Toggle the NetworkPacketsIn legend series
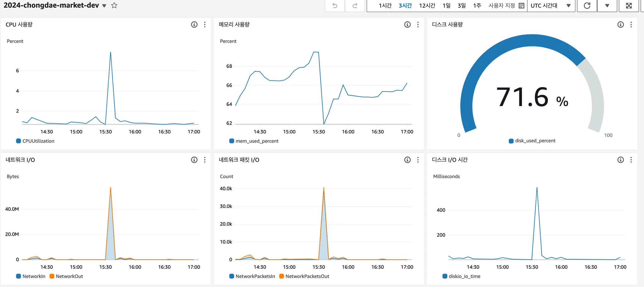The width and height of the screenshot is (644, 287). click(x=252, y=276)
